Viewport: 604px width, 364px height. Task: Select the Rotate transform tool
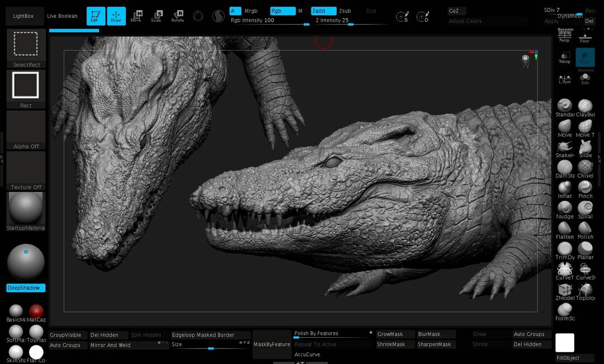point(177,16)
